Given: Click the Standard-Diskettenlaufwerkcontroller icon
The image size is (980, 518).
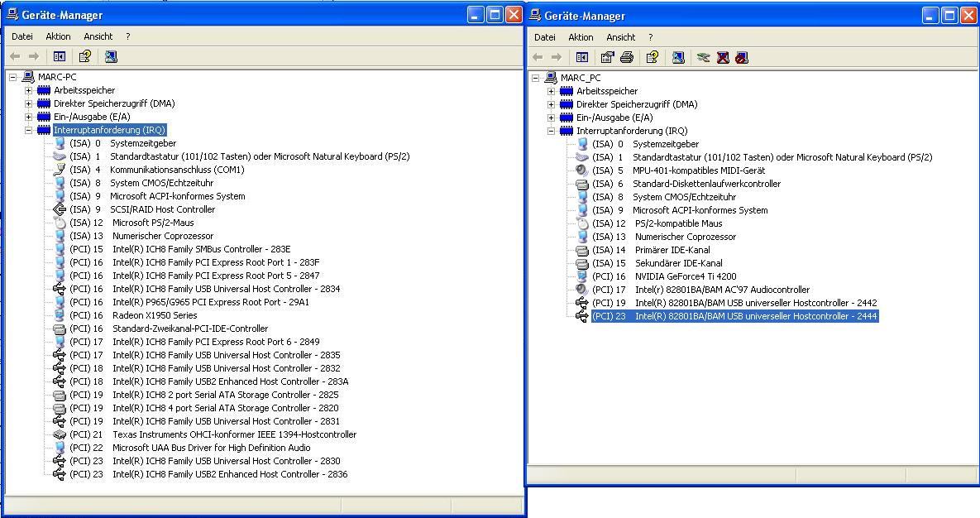Looking at the screenshot, I should pos(582,184).
